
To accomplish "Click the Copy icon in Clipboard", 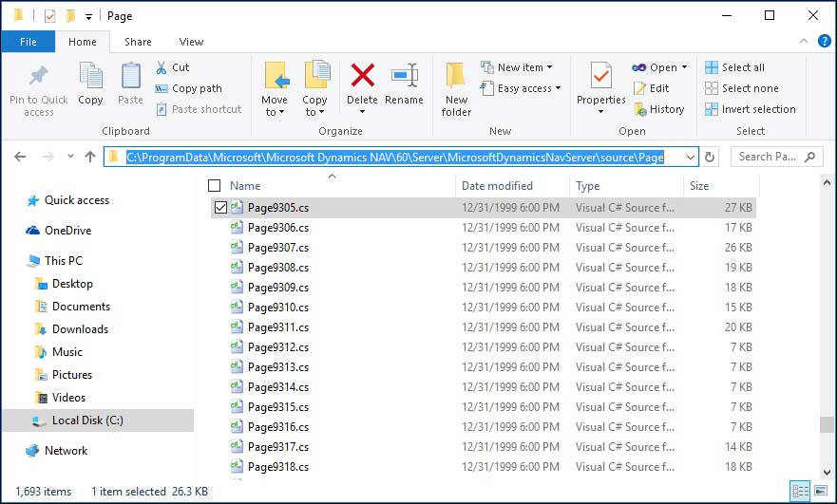I will click(x=91, y=75).
